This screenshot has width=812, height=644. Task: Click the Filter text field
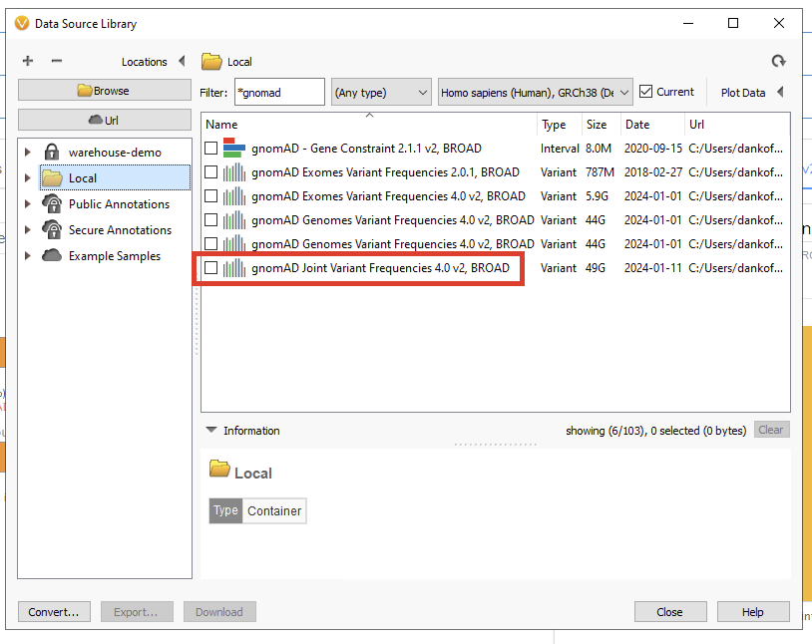pyautogui.click(x=279, y=92)
